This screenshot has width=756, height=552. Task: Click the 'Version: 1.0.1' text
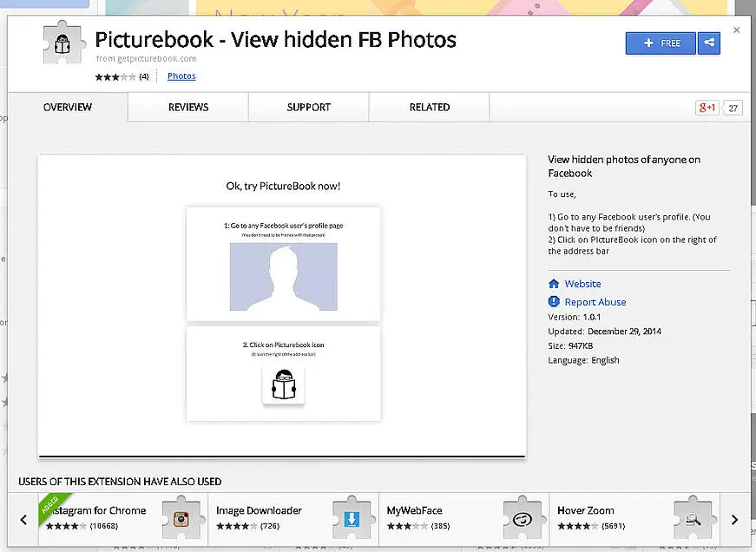(x=575, y=317)
